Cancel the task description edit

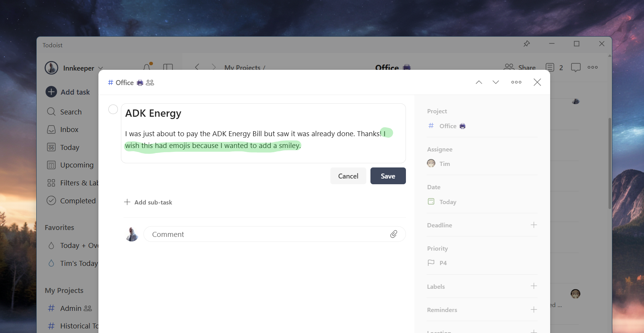tap(348, 176)
